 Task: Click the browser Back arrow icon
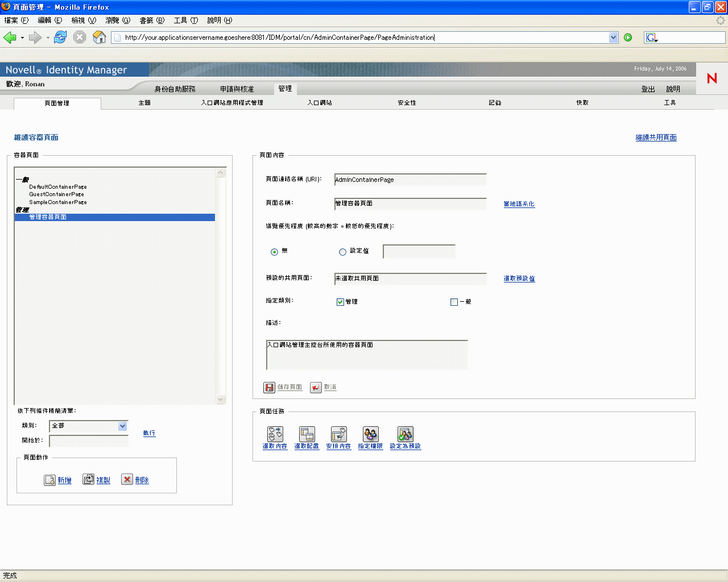click(x=10, y=38)
